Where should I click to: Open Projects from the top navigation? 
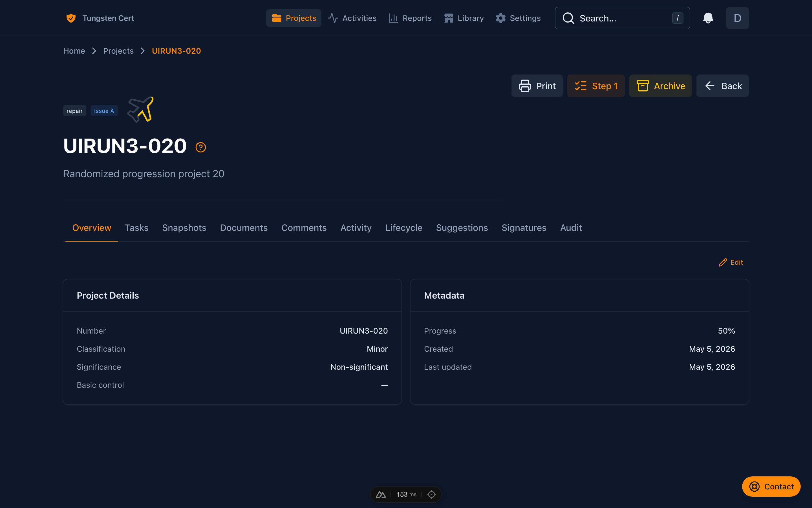click(294, 18)
